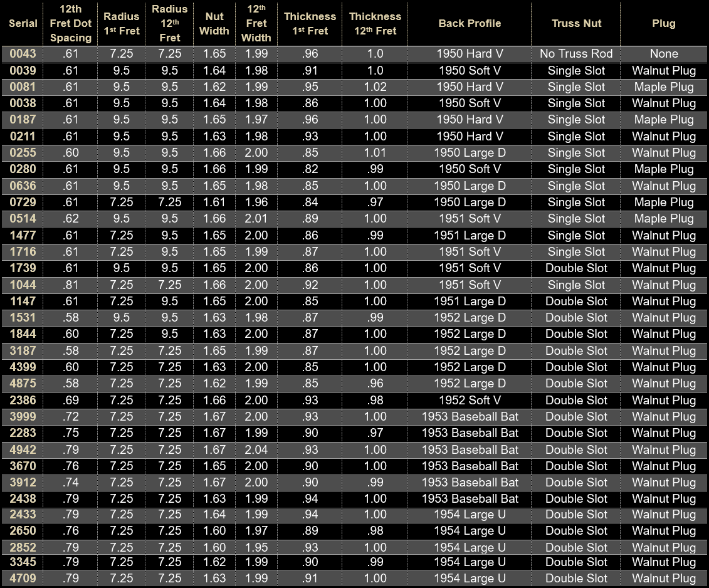
Task: Select serial number 0081
Action: (x=23, y=87)
